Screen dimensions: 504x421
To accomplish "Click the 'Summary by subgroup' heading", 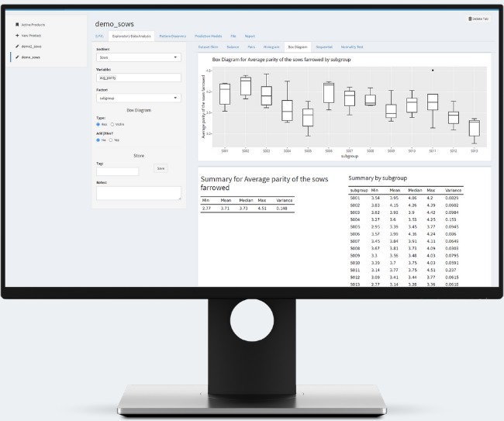I will 378,178.
